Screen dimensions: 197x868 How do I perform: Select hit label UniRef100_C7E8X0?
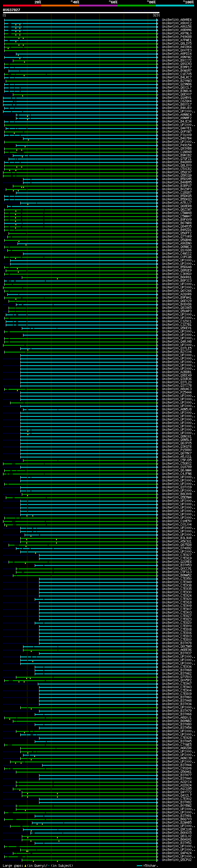[x=177, y=640]
